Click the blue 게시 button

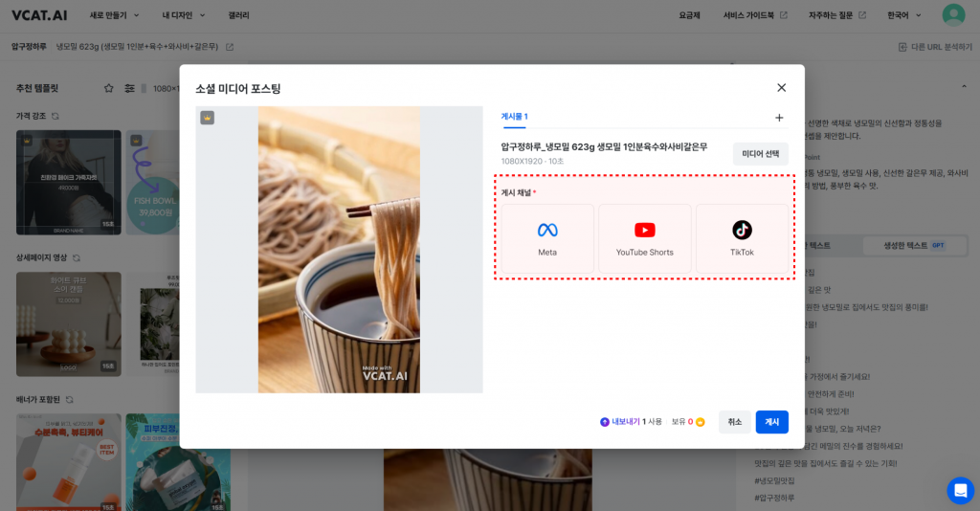click(772, 422)
